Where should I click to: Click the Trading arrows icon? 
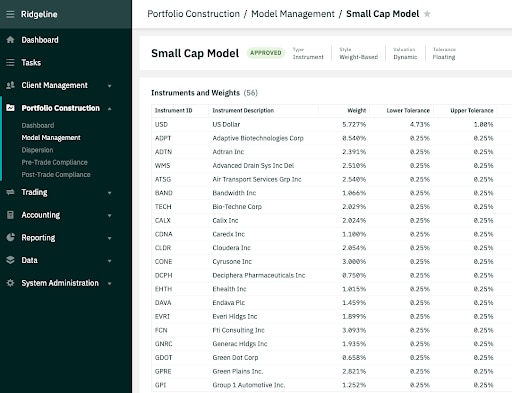coord(10,192)
